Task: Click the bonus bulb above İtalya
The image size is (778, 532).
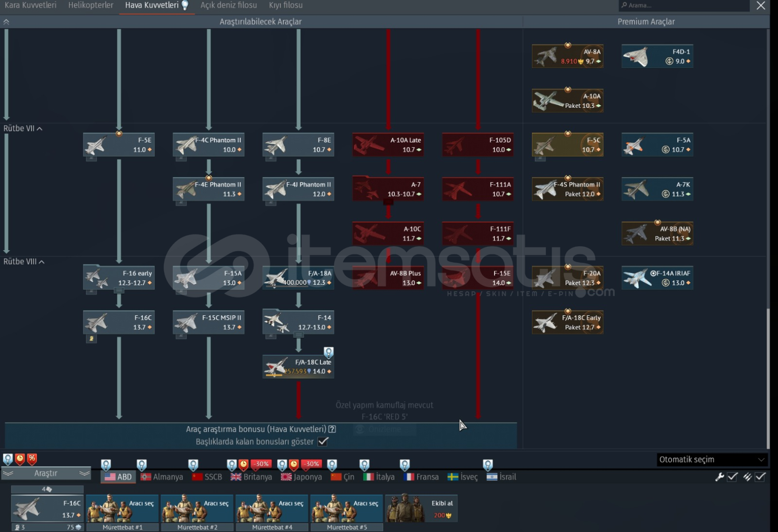Action: (365, 465)
